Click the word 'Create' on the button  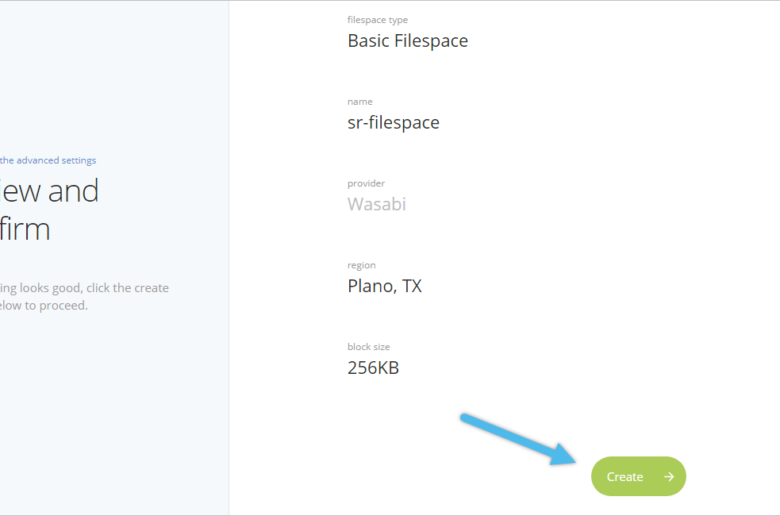click(x=625, y=477)
